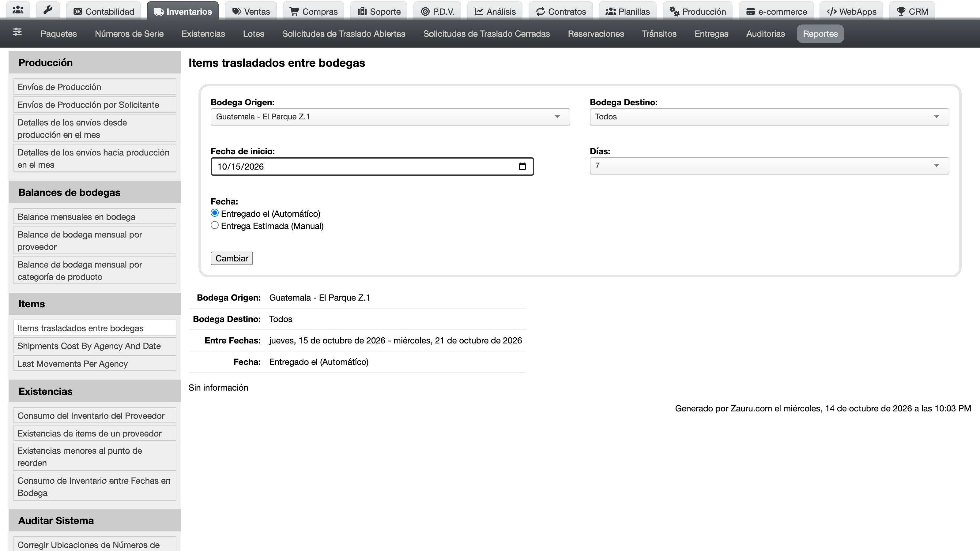
Task: Open Lotes in the submenu
Action: (x=253, y=33)
